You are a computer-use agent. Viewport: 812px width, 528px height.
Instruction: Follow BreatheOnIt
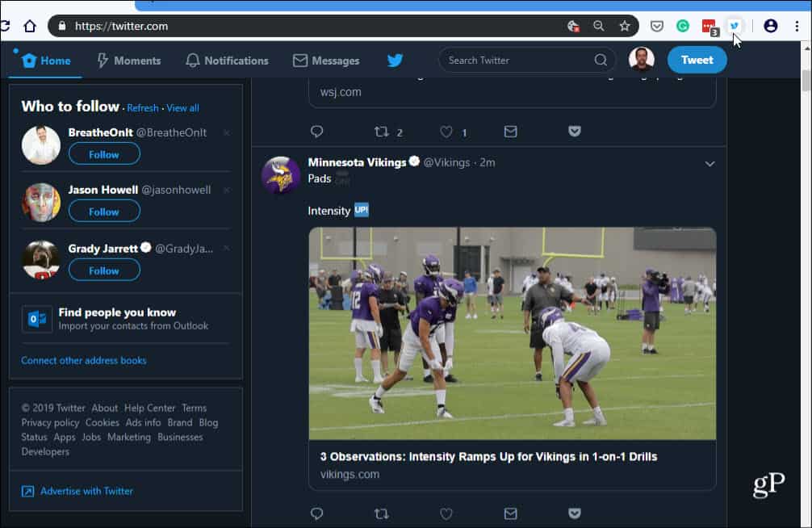coord(104,154)
